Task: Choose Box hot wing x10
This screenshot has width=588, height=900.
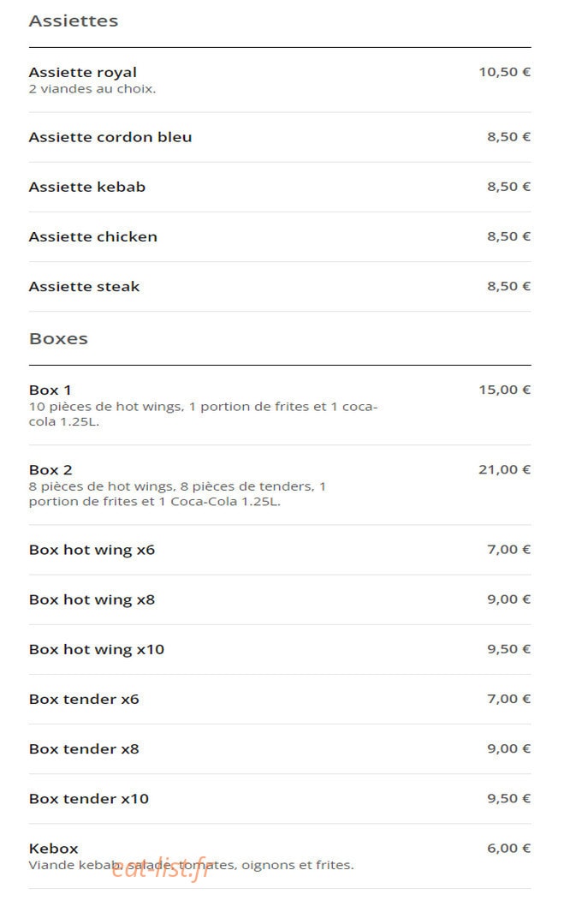Action: click(x=280, y=650)
